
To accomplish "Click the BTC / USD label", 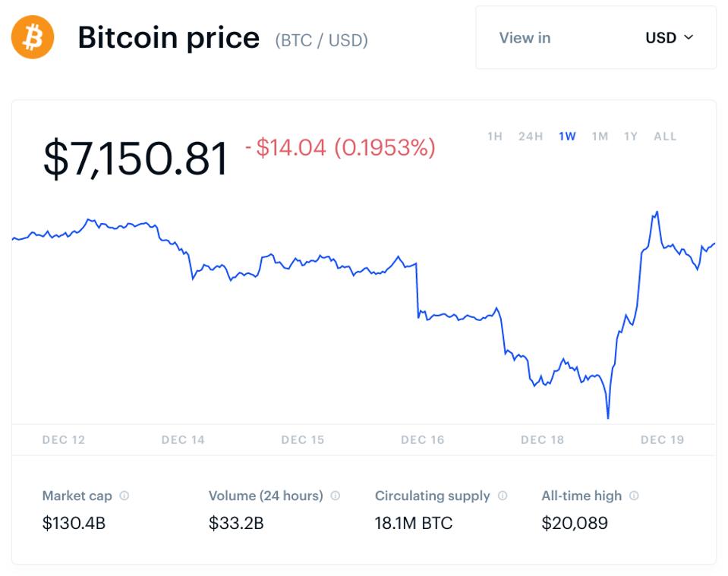I will coord(320,41).
